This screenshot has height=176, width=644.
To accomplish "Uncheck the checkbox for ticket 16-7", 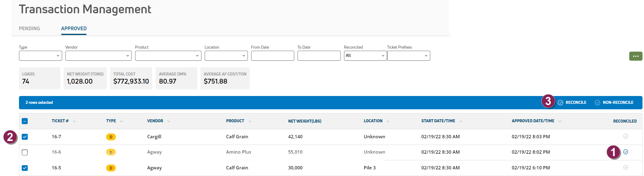I will point(25,137).
